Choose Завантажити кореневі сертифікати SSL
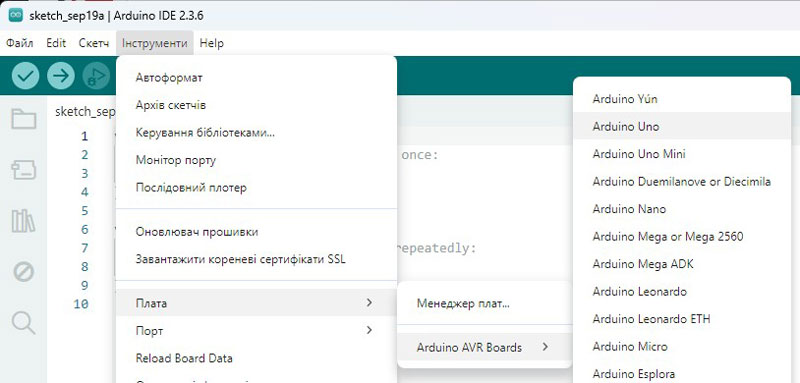This screenshot has width=800, height=383. tap(256, 259)
